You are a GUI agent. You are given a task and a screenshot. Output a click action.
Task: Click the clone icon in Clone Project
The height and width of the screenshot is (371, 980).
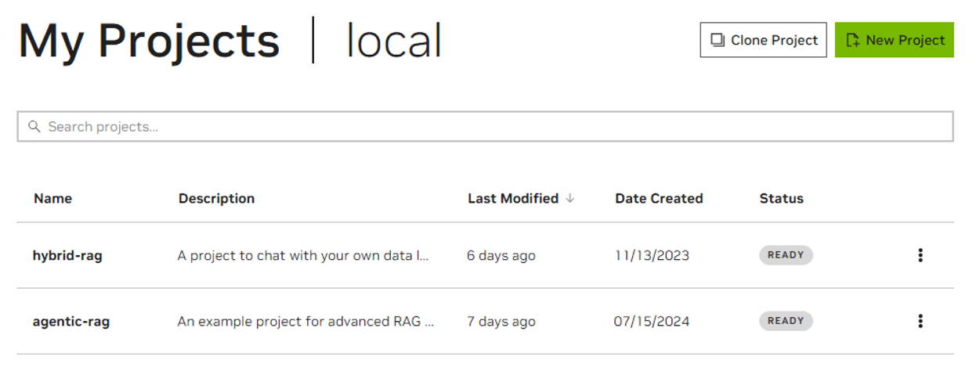tap(717, 40)
